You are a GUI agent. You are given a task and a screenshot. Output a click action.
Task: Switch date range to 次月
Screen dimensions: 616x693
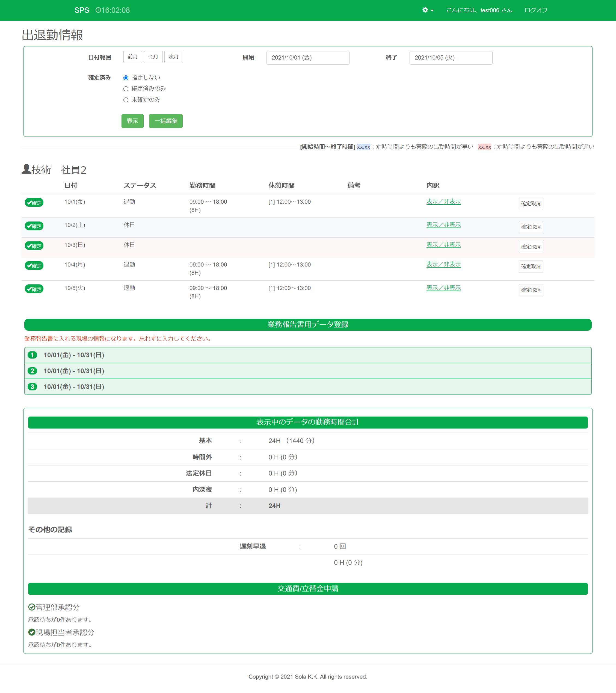174,57
